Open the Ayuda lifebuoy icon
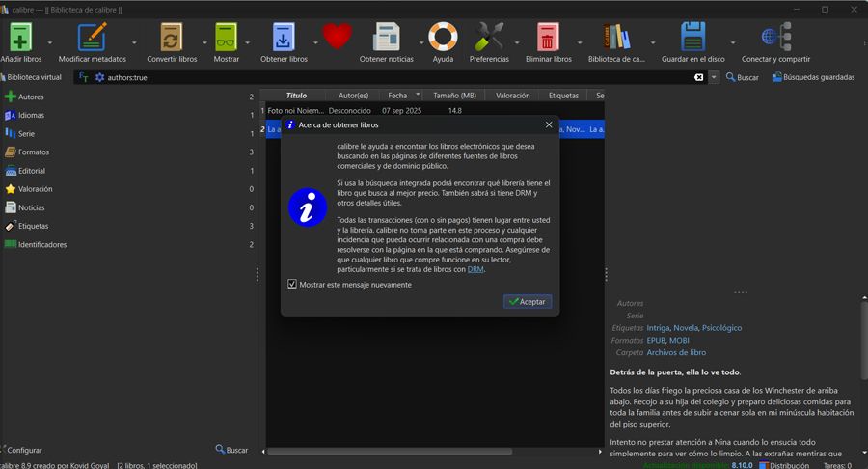Image resolution: width=868 pixels, height=469 pixels. [x=443, y=38]
